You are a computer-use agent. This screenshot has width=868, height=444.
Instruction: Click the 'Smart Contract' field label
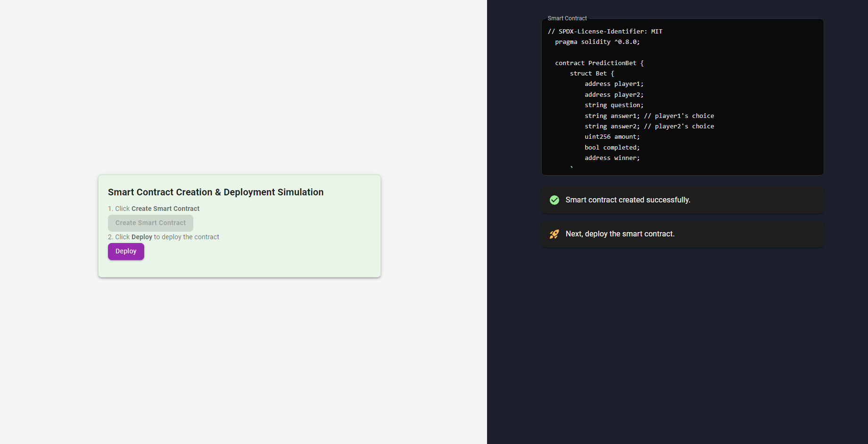click(567, 18)
